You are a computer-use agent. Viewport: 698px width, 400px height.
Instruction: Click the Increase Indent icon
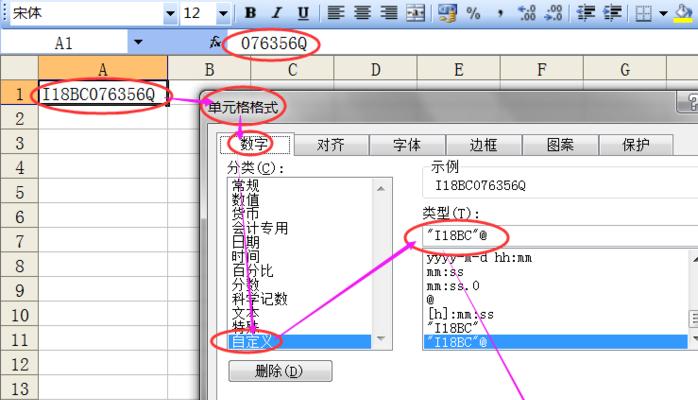point(613,13)
